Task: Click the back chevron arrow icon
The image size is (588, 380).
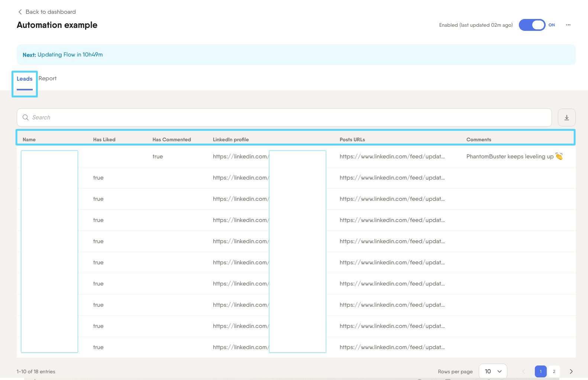Action: click(20, 12)
